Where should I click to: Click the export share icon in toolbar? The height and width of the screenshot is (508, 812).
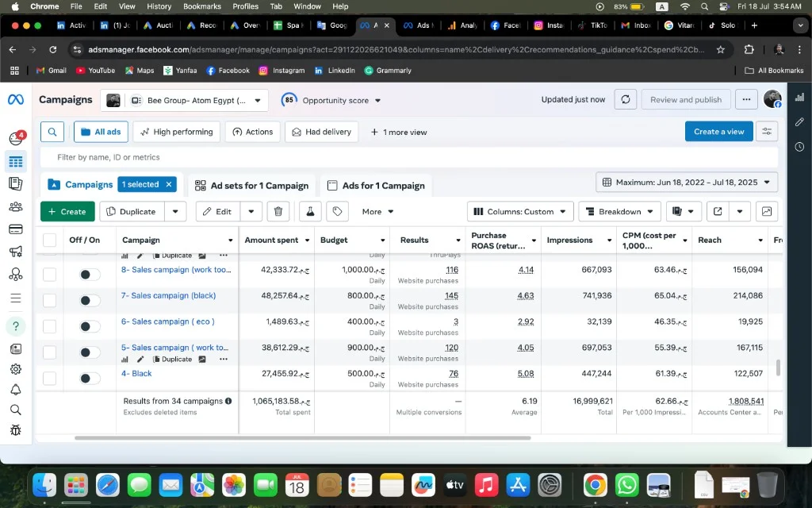point(718,211)
